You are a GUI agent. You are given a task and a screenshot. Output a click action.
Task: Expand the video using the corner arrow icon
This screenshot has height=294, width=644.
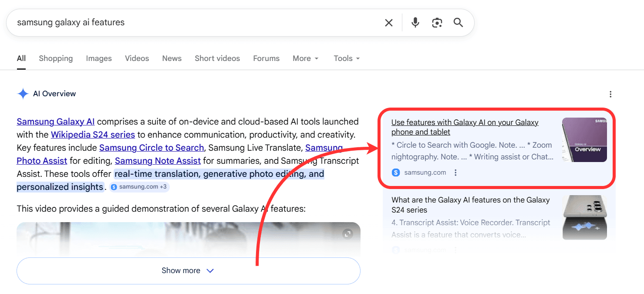(x=347, y=234)
